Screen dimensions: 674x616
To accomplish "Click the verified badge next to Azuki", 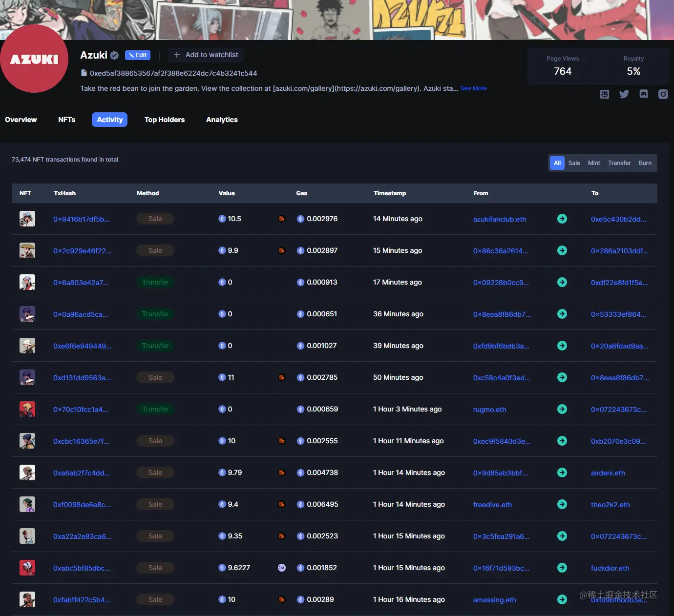I will click(114, 55).
